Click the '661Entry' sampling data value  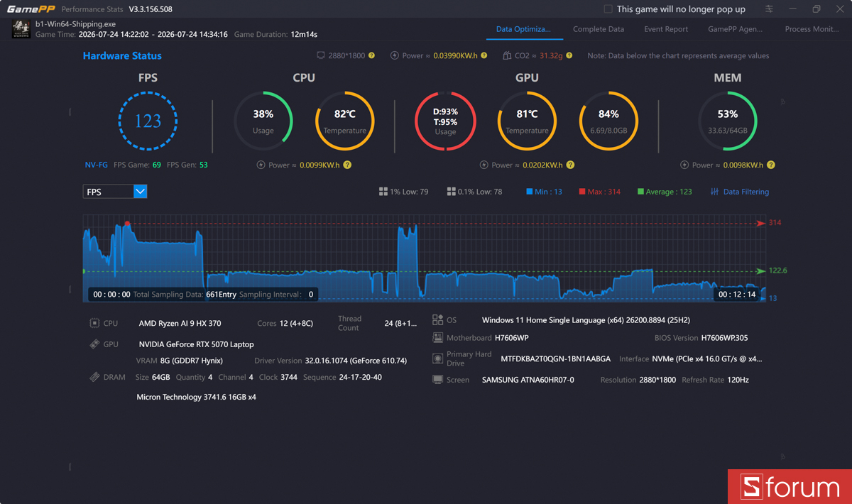221,294
